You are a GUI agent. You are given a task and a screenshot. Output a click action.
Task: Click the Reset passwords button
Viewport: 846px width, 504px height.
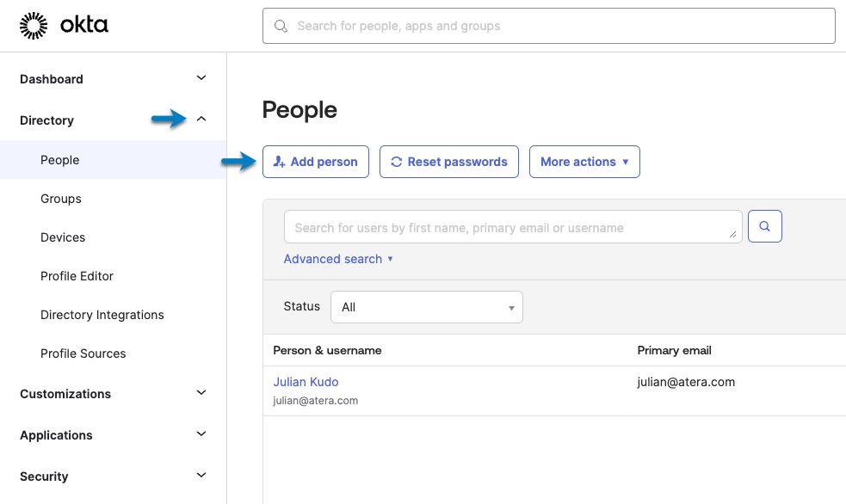pyautogui.click(x=449, y=162)
